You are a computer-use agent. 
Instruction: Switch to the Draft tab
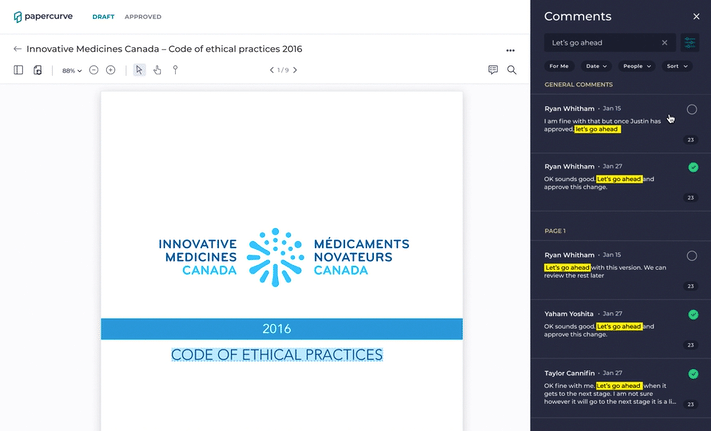point(103,17)
